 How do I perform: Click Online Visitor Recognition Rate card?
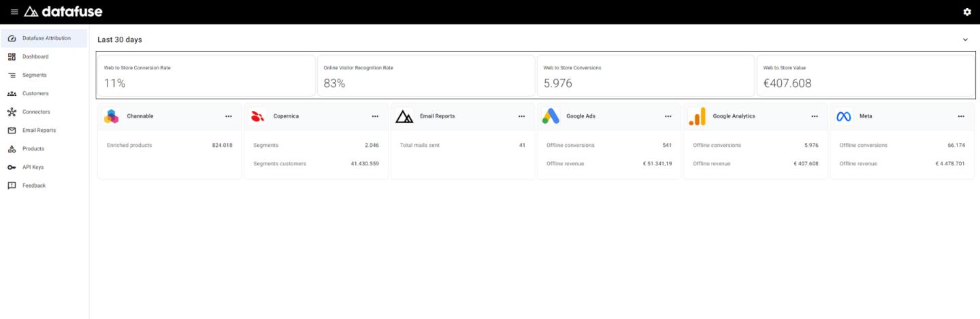(426, 75)
